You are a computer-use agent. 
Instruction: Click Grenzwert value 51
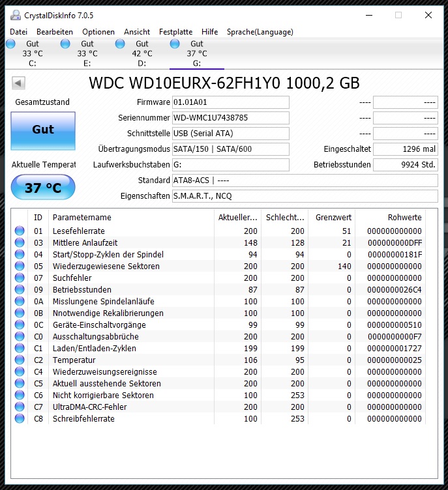click(347, 231)
